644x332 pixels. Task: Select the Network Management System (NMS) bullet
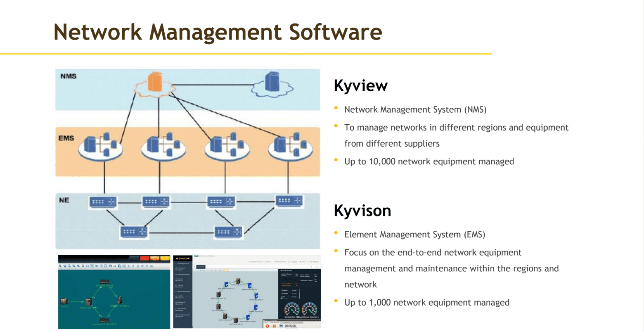415,110
